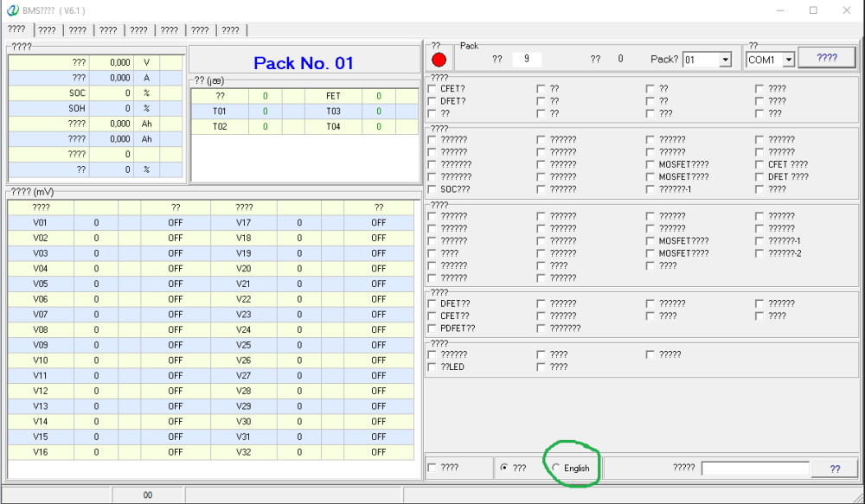
Task: Select the V01 cell in voltage table
Action: coord(41,223)
